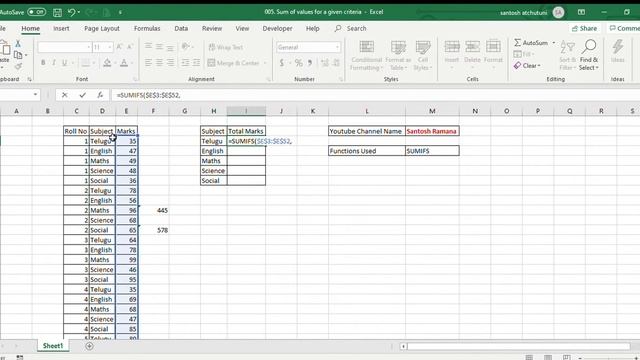This screenshot has height=360, width=640.
Task: Open the Page Layout tab
Action: [x=102, y=29]
